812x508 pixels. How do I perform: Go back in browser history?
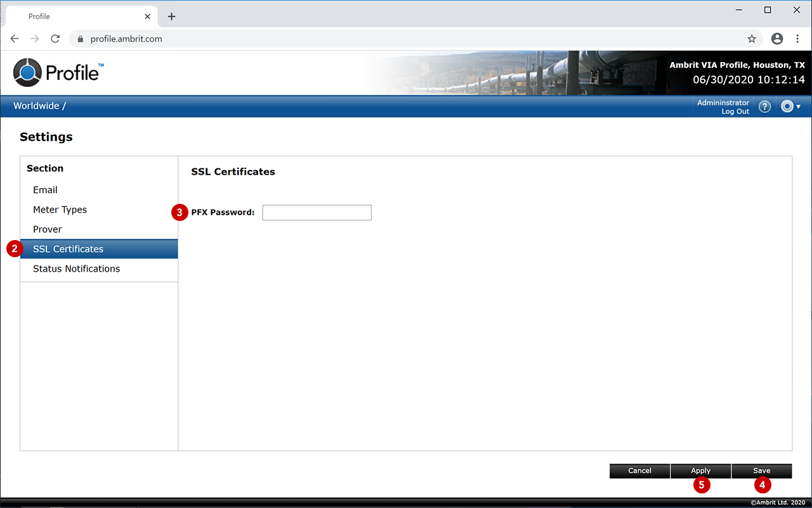pyautogui.click(x=15, y=39)
